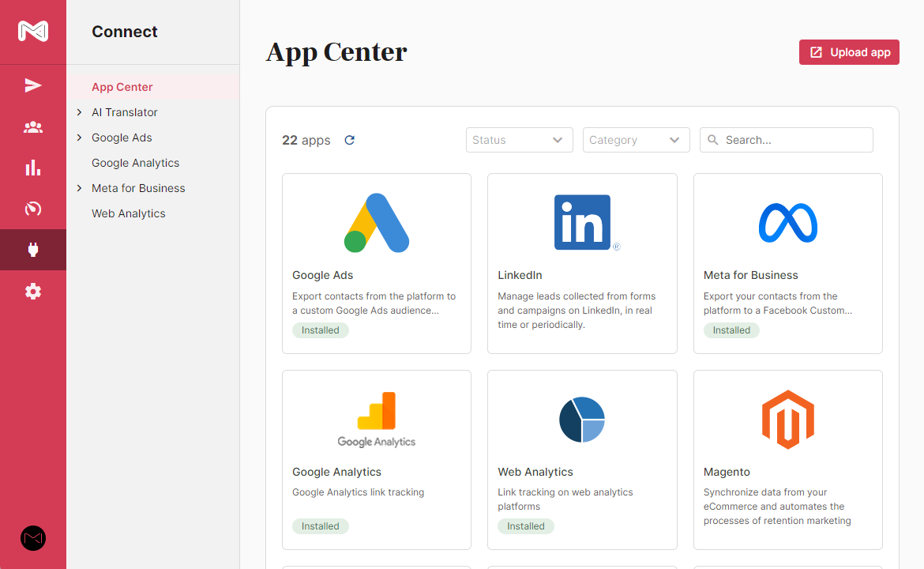Click the magnifier icon in search box
The height and width of the screenshot is (569, 924).
coord(712,140)
